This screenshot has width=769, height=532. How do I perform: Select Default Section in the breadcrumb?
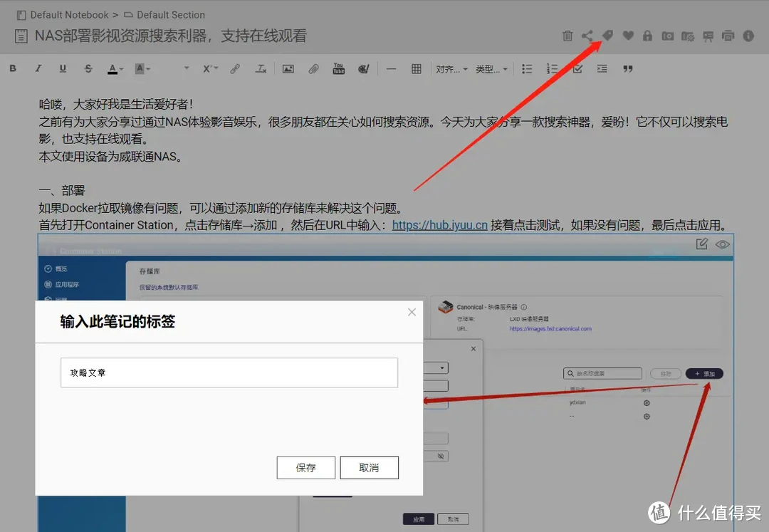coord(171,14)
